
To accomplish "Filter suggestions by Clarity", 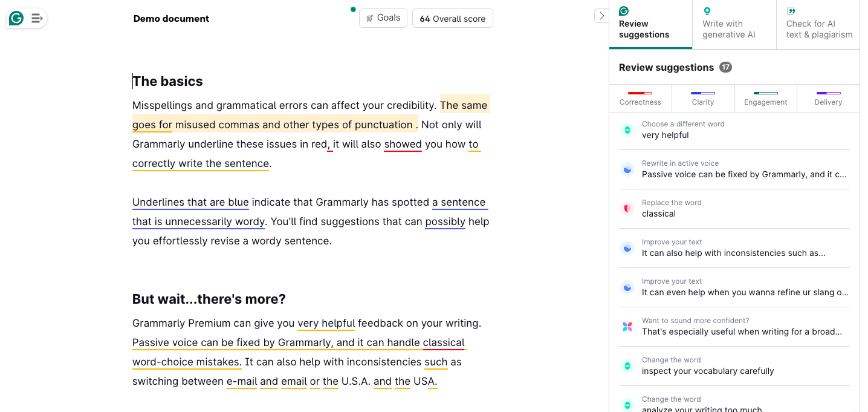I will pos(703,98).
